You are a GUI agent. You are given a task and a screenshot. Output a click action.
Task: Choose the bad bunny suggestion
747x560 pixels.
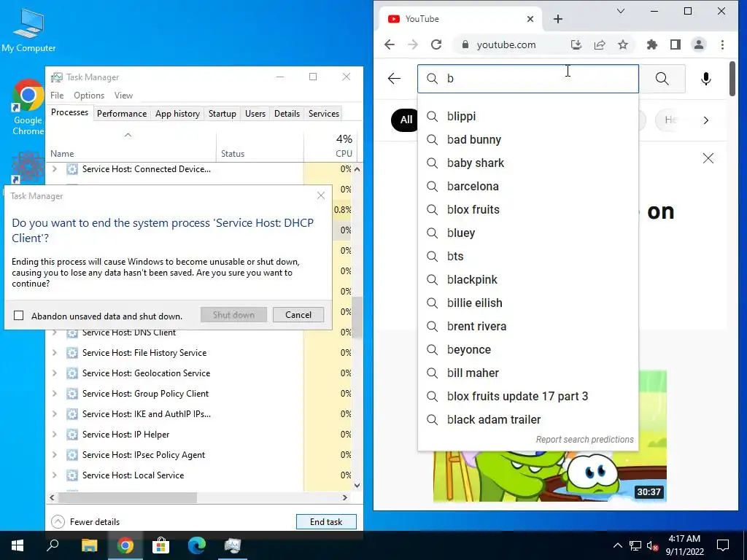pos(528,139)
